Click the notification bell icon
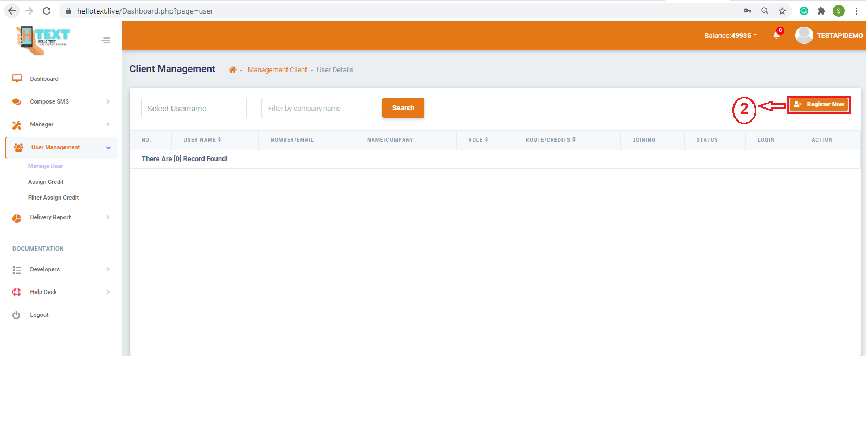Image resolution: width=868 pixels, height=445 pixels. 776,35
